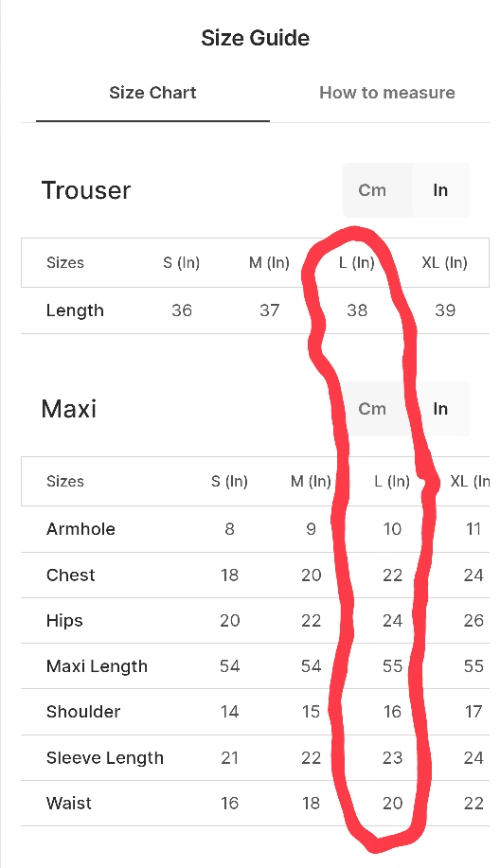Switch Maxi units to Cm
Screen dimensions: 500x868
pos(372,409)
